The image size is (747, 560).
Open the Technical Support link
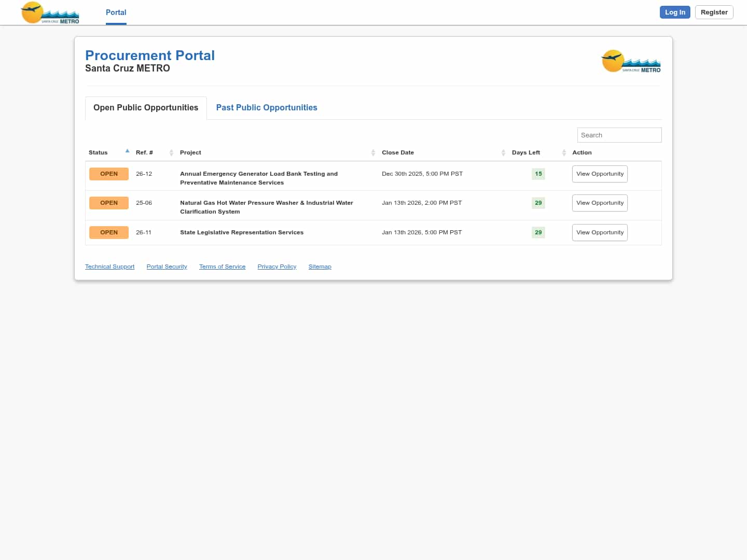(109, 267)
